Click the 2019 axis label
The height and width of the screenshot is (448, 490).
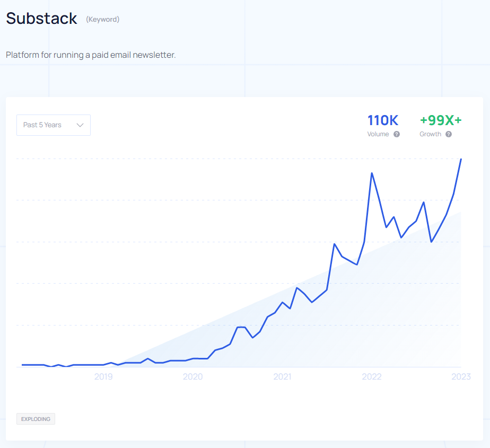click(x=103, y=377)
